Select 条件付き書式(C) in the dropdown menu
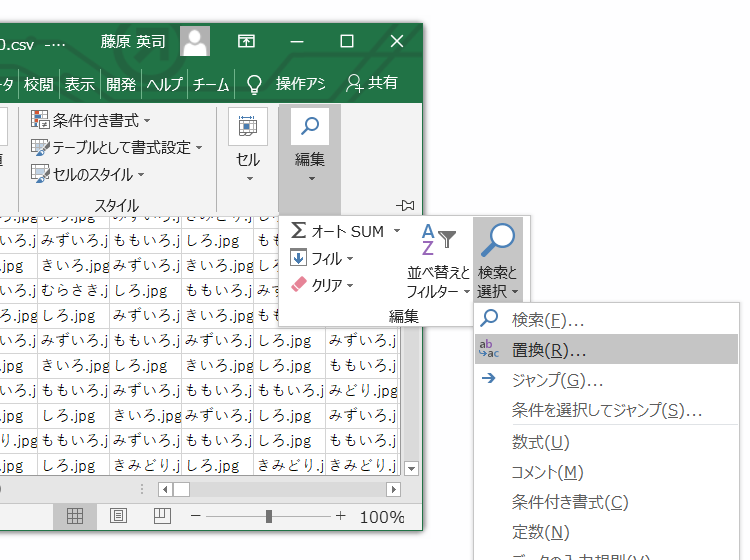 pos(607,502)
